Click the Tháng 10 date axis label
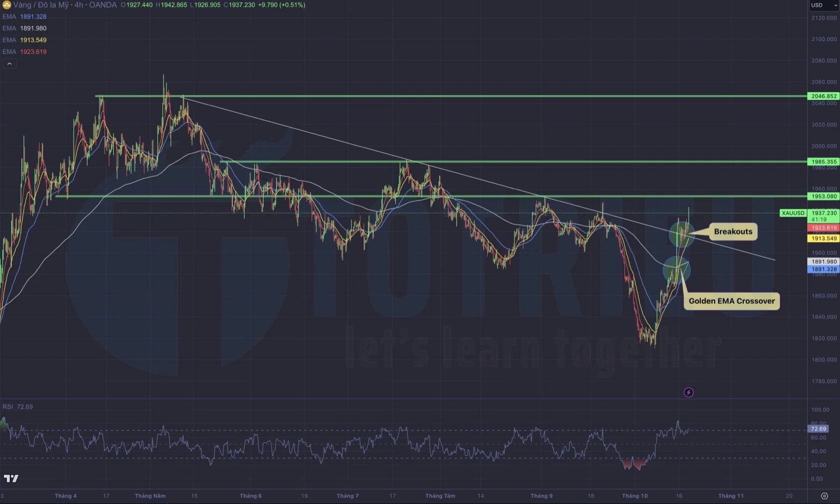 pos(634,496)
